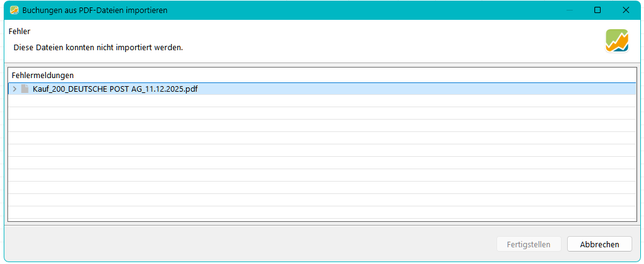This screenshot has height=264, width=644.
Task: Click the blank button bar left of Fertigstellen
Action: (248, 244)
